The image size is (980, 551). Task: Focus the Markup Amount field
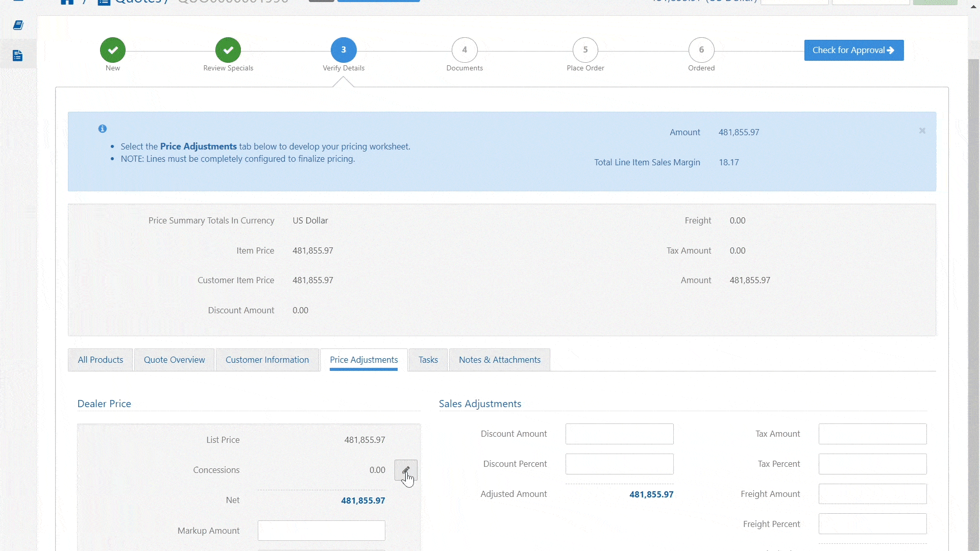[x=321, y=531]
